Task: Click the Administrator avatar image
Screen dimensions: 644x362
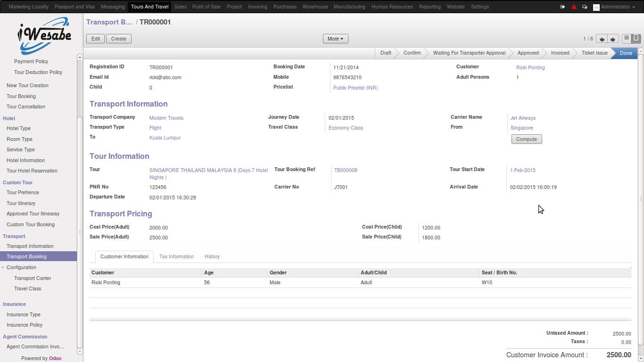Action: (596, 7)
